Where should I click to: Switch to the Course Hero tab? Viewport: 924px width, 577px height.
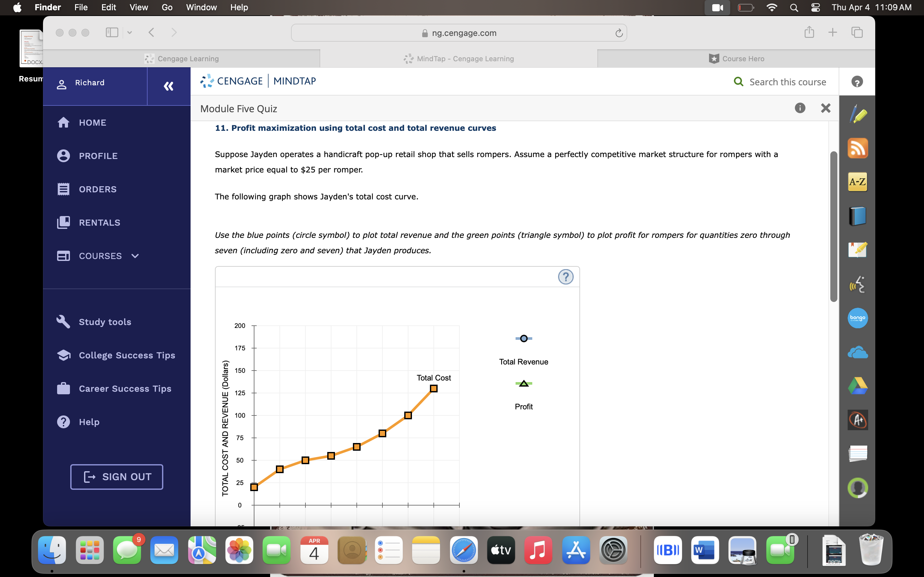click(736, 58)
